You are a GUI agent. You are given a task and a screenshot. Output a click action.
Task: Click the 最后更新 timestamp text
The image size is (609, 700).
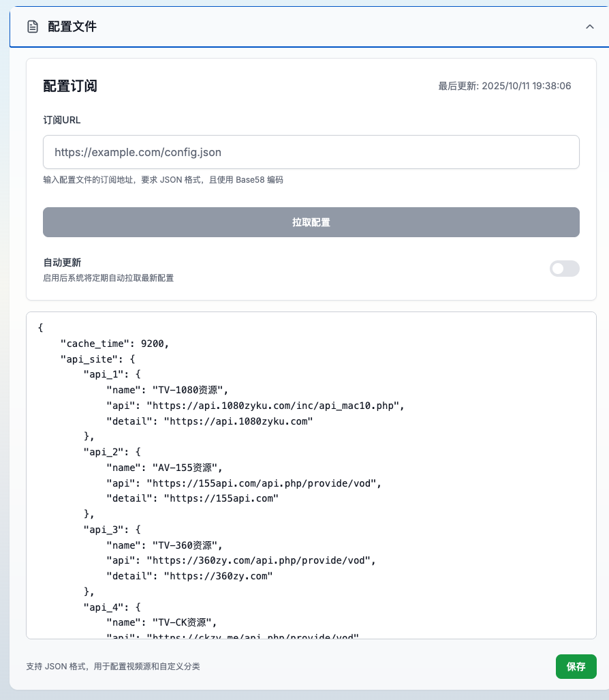[x=504, y=86]
